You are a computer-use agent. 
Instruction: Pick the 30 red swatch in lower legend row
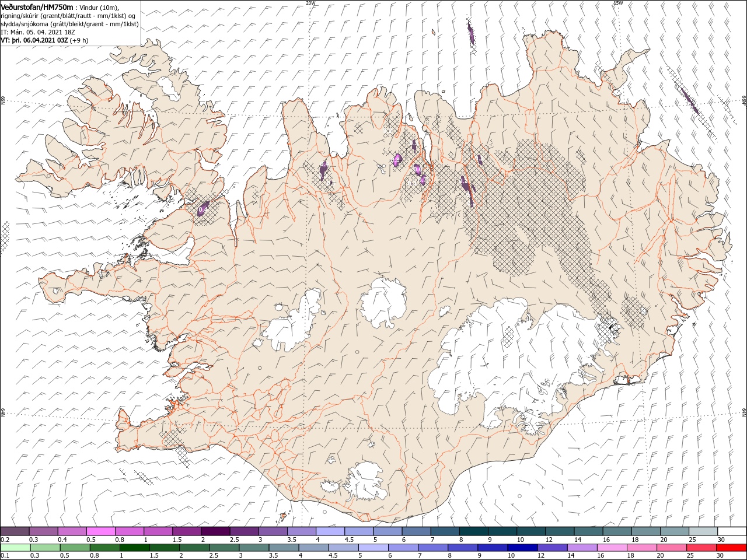(x=731, y=548)
